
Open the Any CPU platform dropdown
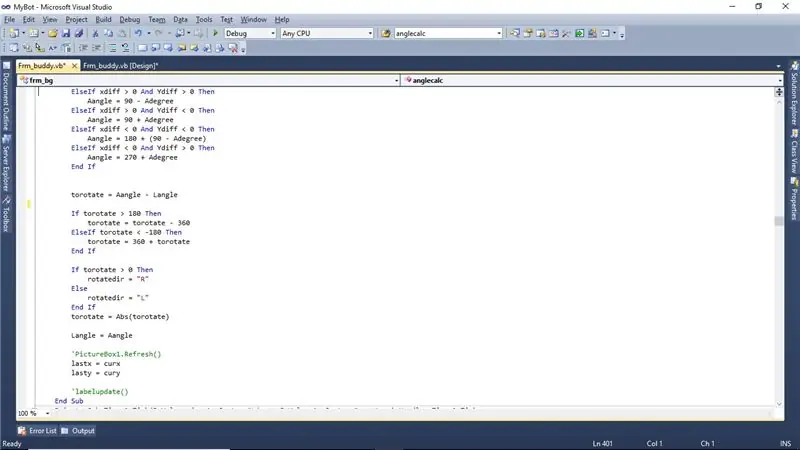pyautogui.click(x=370, y=33)
